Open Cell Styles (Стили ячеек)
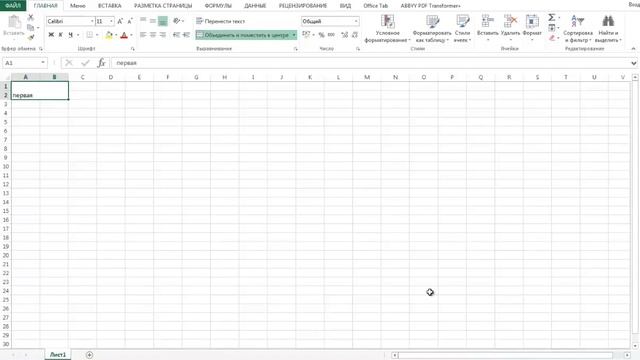The width and height of the screenshot is (640, 360). coord(462,29)
